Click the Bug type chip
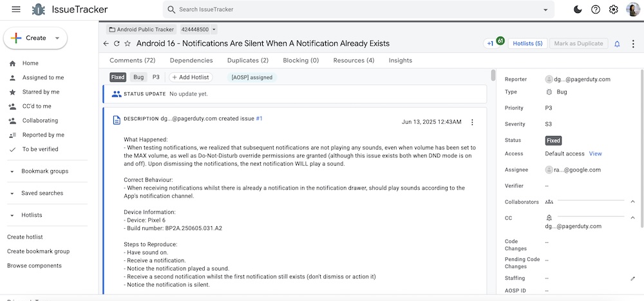Image resolution: width=644 pixels, height=301 pixels. tap(138, 77)
